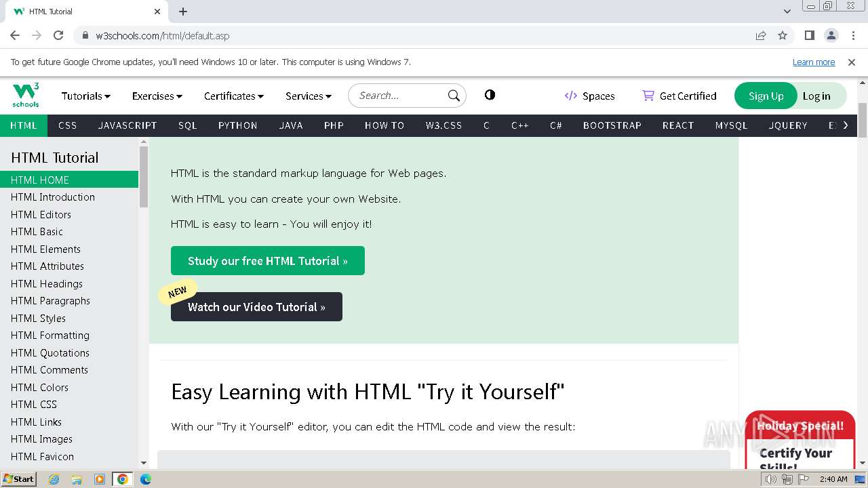Open HTML Formatting in sidebar
The width and height of the screenshot is (868, 488).
point(69,335)
